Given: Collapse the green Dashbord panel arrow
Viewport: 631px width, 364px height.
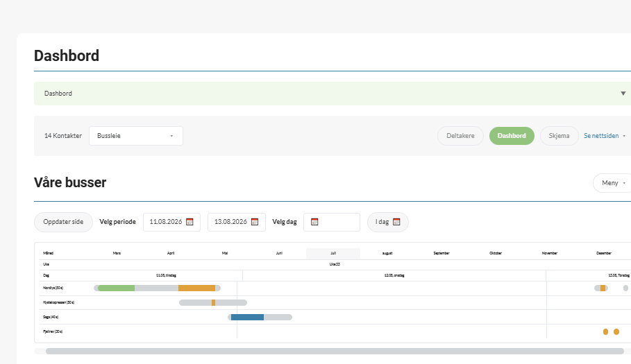Looking at the screenshot, I should [x=623, y=93].
